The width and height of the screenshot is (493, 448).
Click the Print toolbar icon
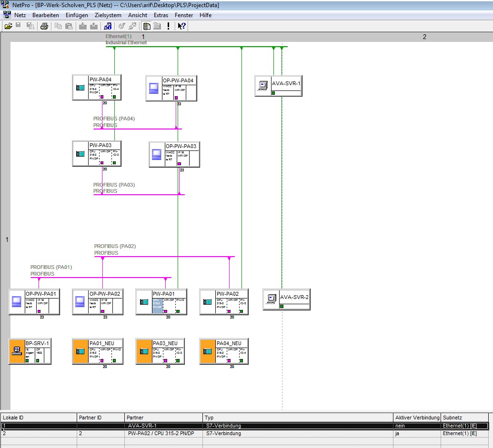(44, 26)
